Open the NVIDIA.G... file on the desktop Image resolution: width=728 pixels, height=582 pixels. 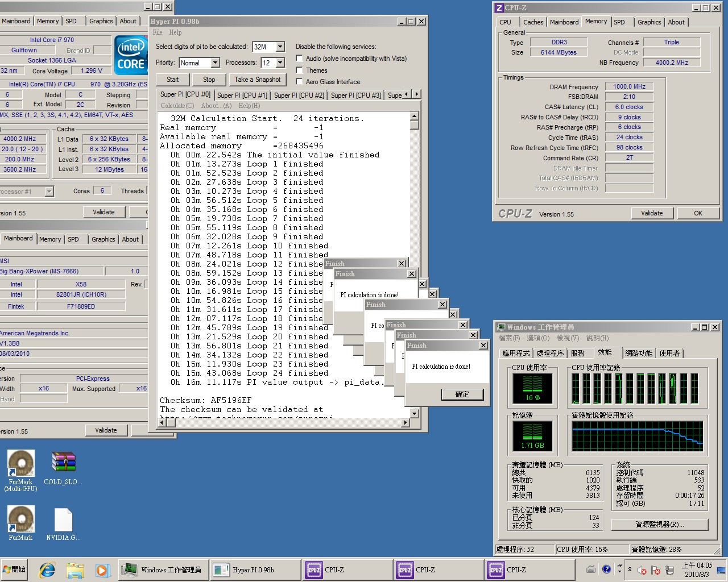(x=63, y=523)
